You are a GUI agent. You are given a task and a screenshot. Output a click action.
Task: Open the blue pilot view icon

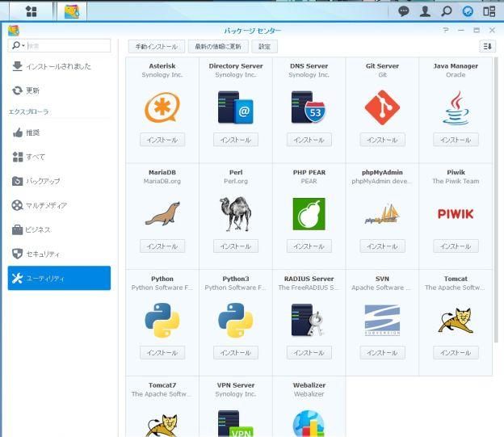tap(468, 11)
